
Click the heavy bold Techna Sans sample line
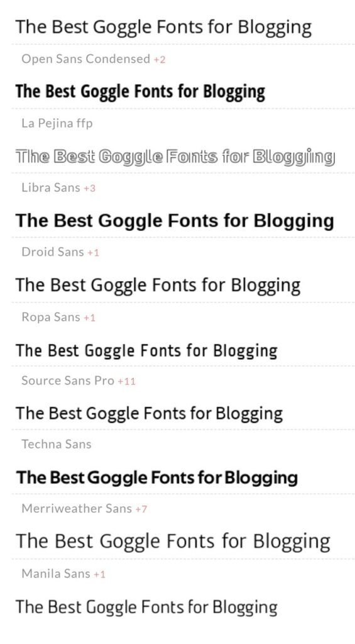tap(157, 478)
